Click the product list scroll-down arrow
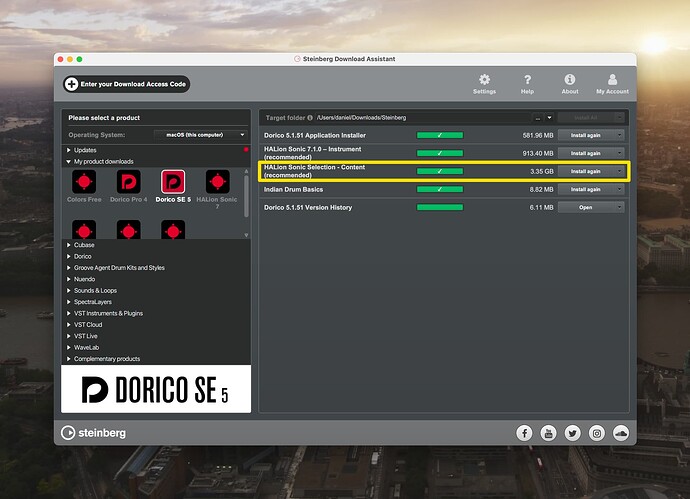Screen dimensions: 690x499 pyautogui.click(x=246, y=235)
